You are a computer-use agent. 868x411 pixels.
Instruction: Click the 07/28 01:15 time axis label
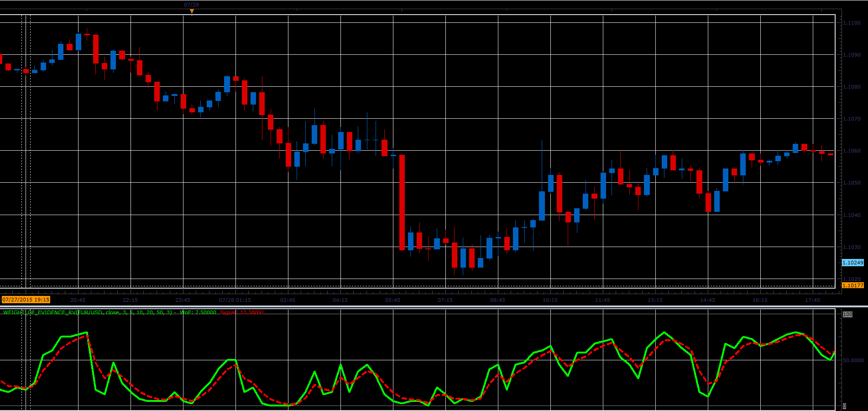[235, 300]
